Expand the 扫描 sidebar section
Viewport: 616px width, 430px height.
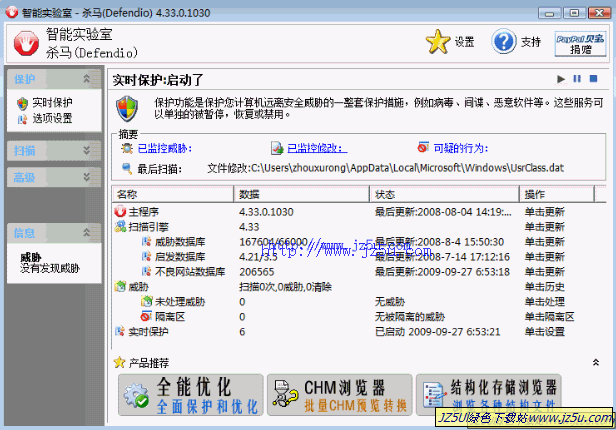point(86,150)
